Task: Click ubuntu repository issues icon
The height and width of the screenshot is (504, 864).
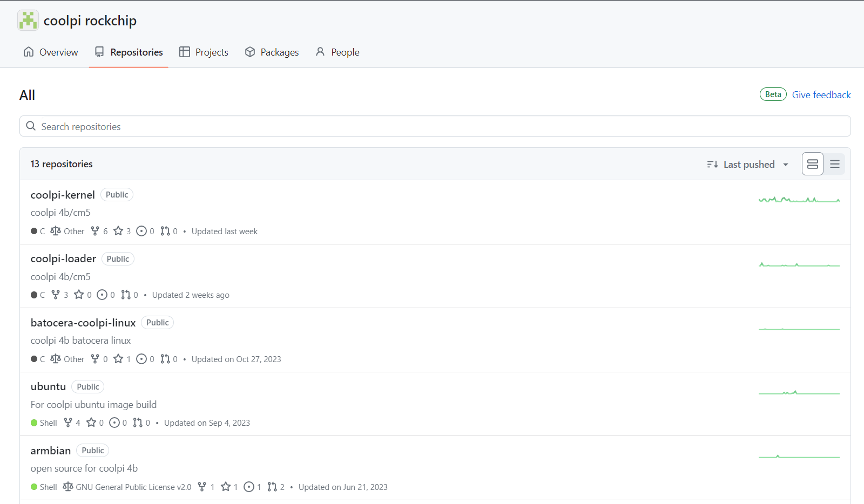Action: (x=114, y=423)
